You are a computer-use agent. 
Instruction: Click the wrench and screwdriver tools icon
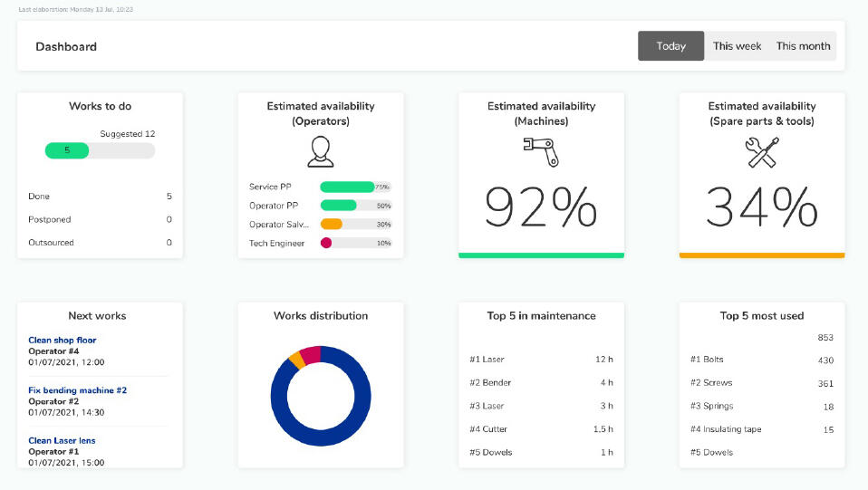(x=761, y=151)
